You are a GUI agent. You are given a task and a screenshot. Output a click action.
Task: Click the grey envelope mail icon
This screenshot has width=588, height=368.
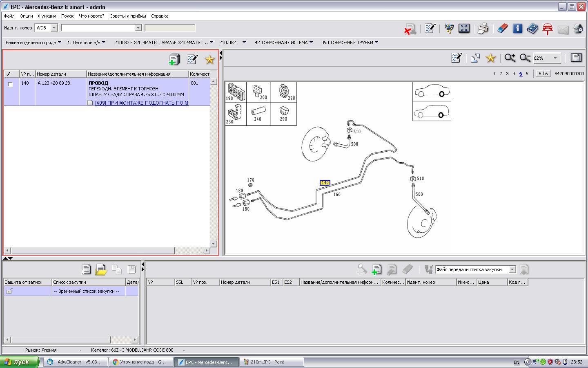563,29
